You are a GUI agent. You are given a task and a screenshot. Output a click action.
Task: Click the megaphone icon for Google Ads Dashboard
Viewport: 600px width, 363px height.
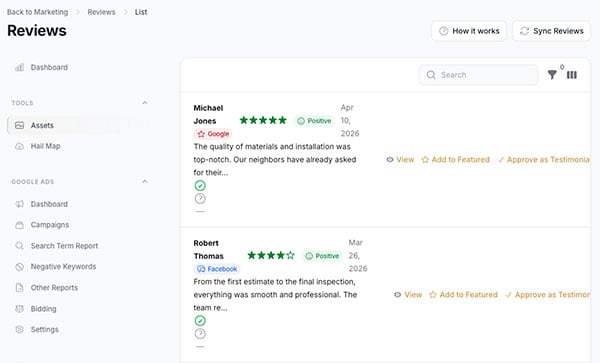20,204
